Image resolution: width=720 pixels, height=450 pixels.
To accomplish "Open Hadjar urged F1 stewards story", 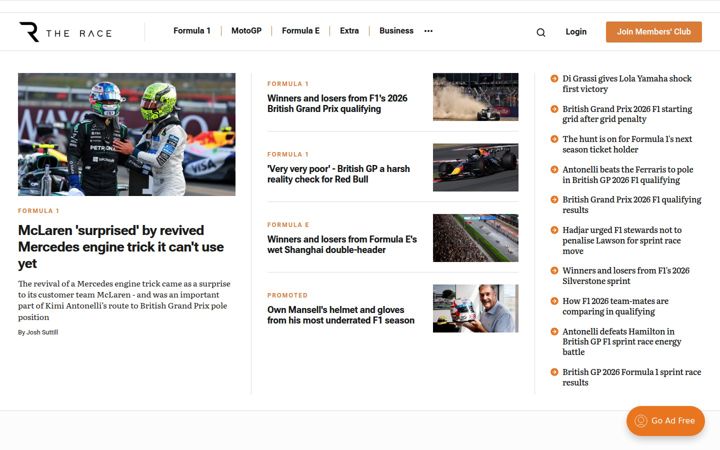I will click(x=622, y=240).
